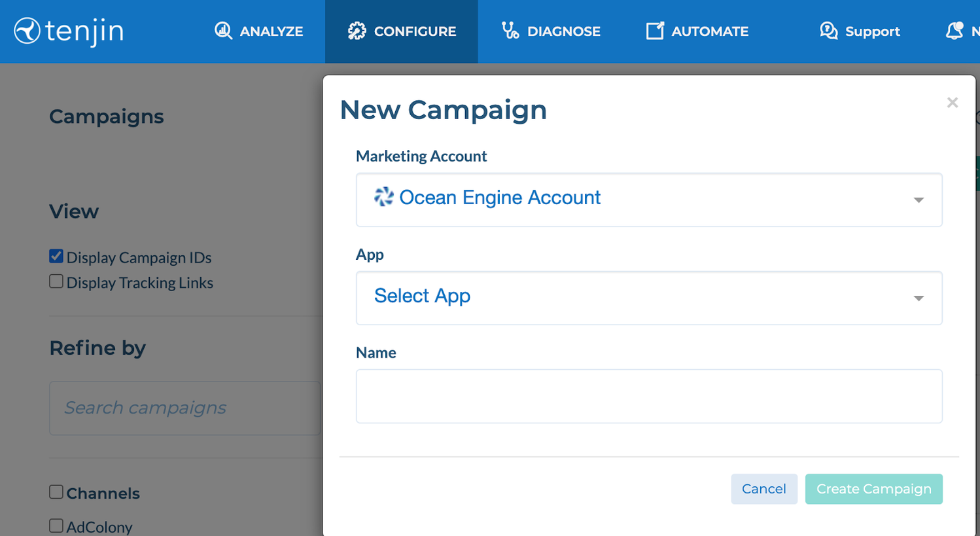Click the Campaigns page heading
Screen dimensions: 980x536
pos(107,116)
